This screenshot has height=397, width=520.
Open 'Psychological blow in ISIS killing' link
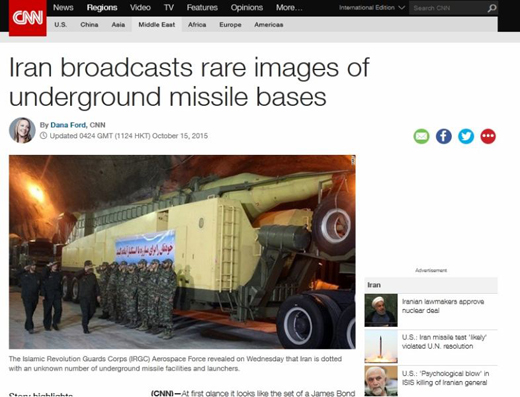click(445, 378)
